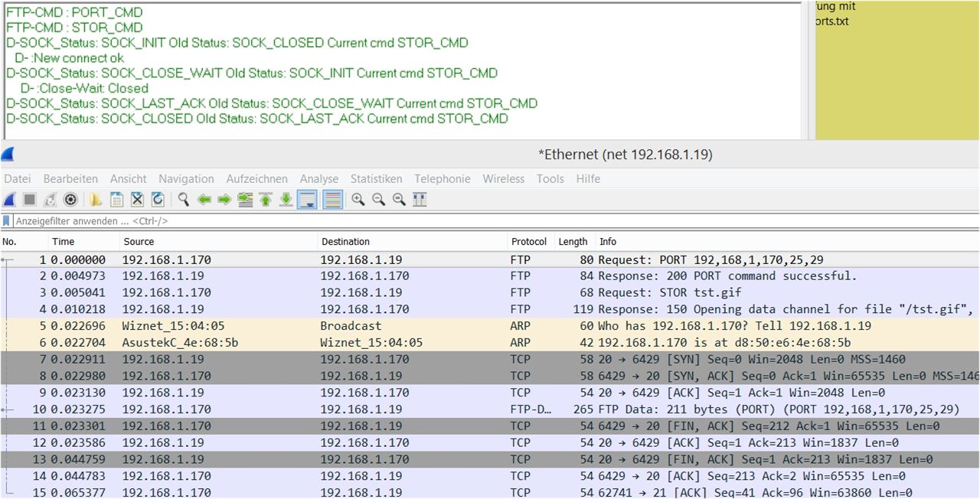
Task: Click the start capture shark fin icon
Action: [x=9, y=200]
